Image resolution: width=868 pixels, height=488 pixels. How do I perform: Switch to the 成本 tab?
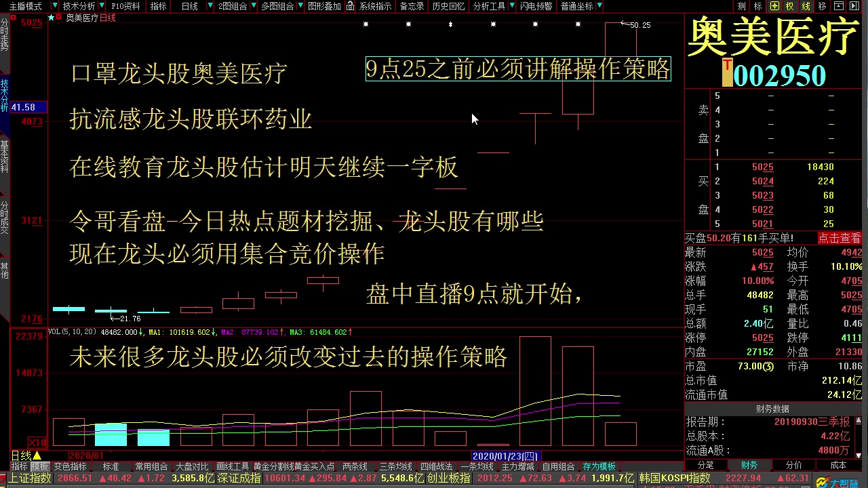tap(838, 466)
